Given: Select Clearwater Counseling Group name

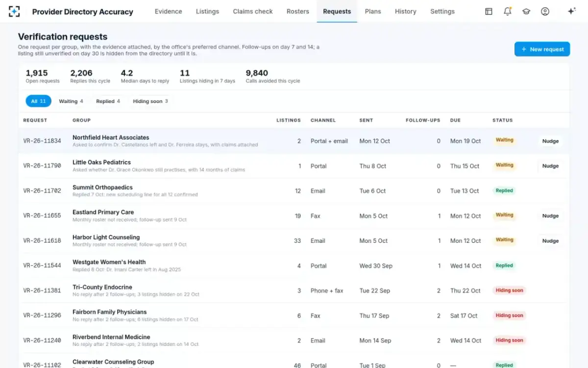Looking at the screenshot, I should pyautogui.click(x=113, y=362).
